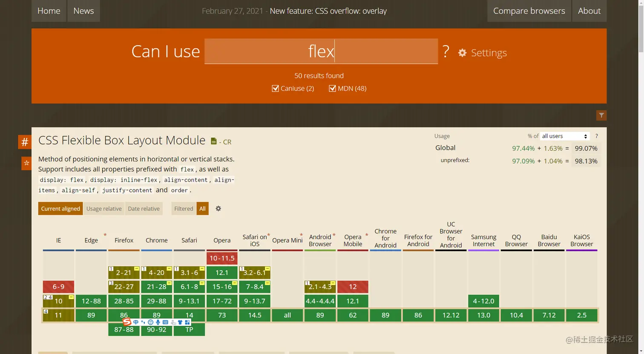Click Opera Mobile 12.1 cell

[353, 301]
